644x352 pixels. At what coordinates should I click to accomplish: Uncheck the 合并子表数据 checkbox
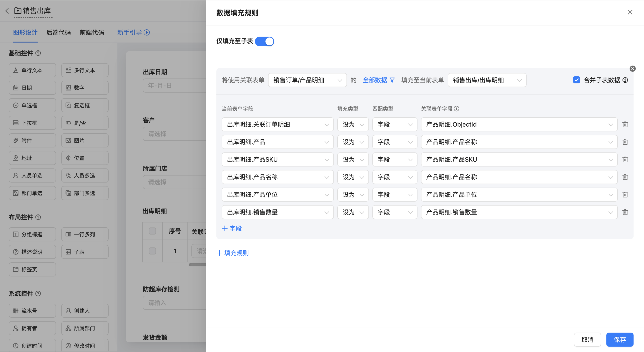point(577,80)
